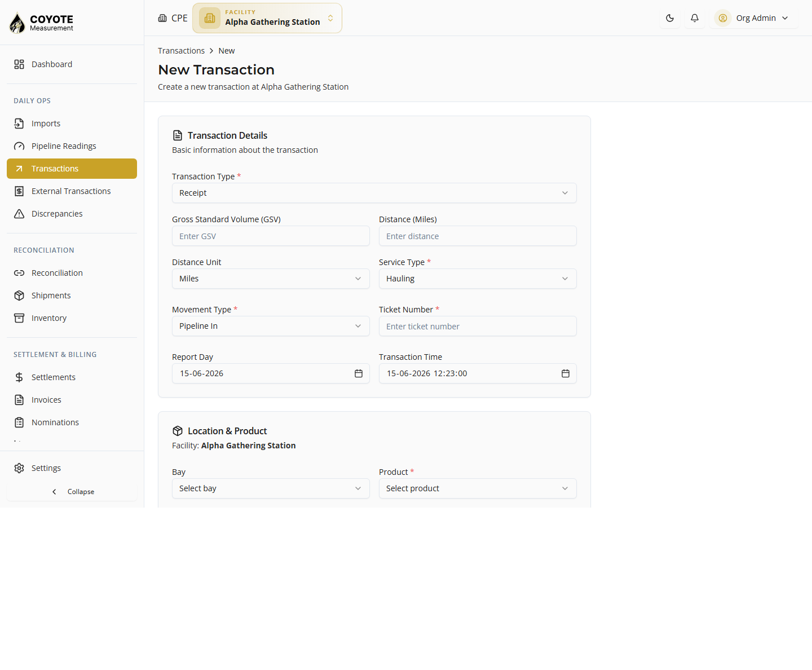Click the Dashboard grid icon

coord(19,64)
